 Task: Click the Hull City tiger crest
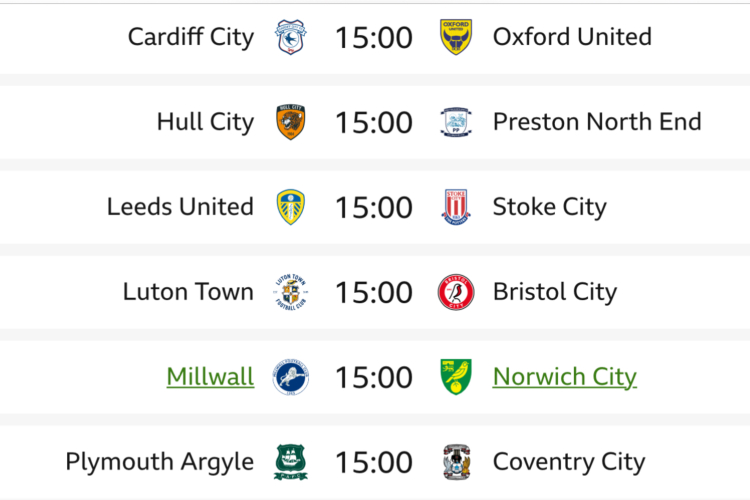pos(291,122)
